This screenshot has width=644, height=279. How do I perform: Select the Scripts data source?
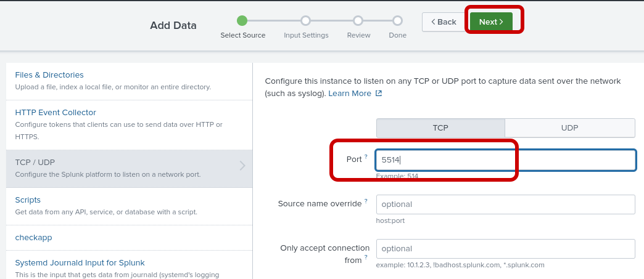28,200
